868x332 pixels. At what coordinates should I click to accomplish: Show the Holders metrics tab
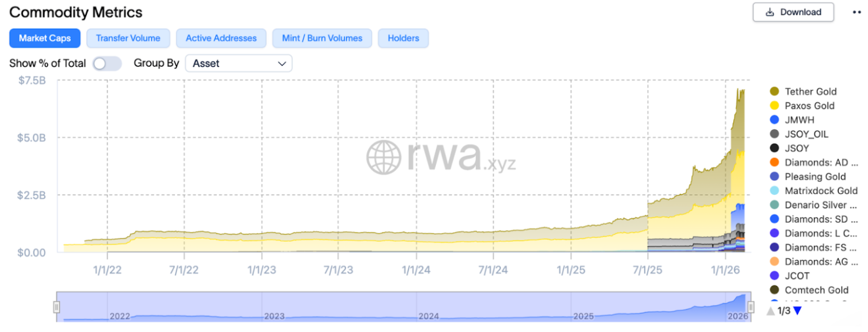(404, 38)
